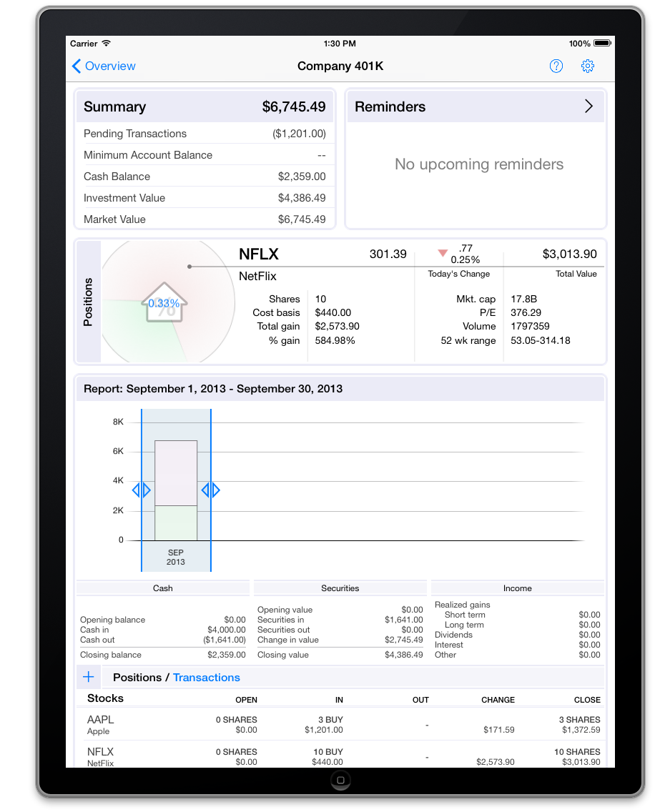Viewport: 655px width, 812px height.
Task: Switch to the Transactions tab
Action: [207, 678]
